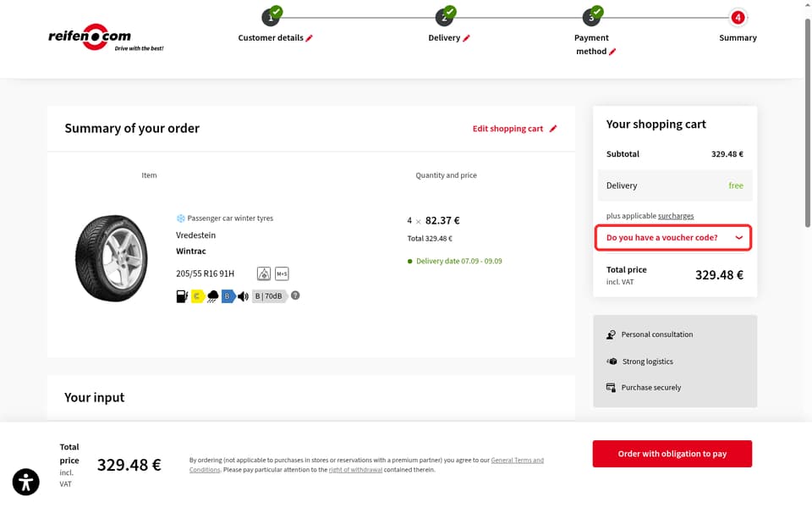Screen dimensions: 812x508
Task: Click the fuel efficiency pump icon
Action: pyautogui.click(x=182, y=296)
